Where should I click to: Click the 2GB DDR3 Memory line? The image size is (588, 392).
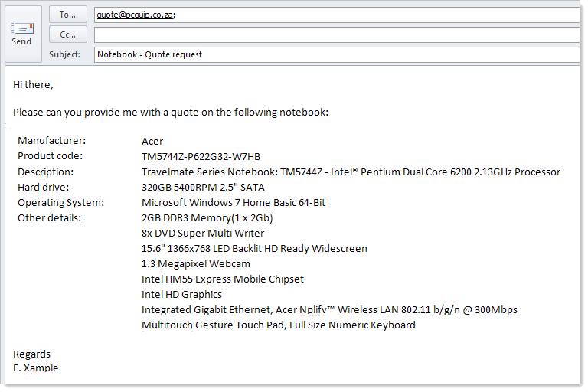click(207, 217)
